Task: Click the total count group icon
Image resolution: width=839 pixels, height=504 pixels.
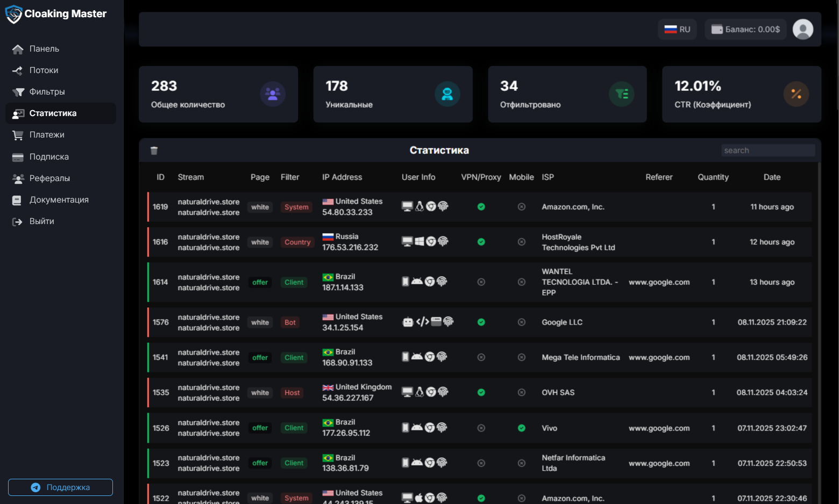Action: tap(273, 94)
